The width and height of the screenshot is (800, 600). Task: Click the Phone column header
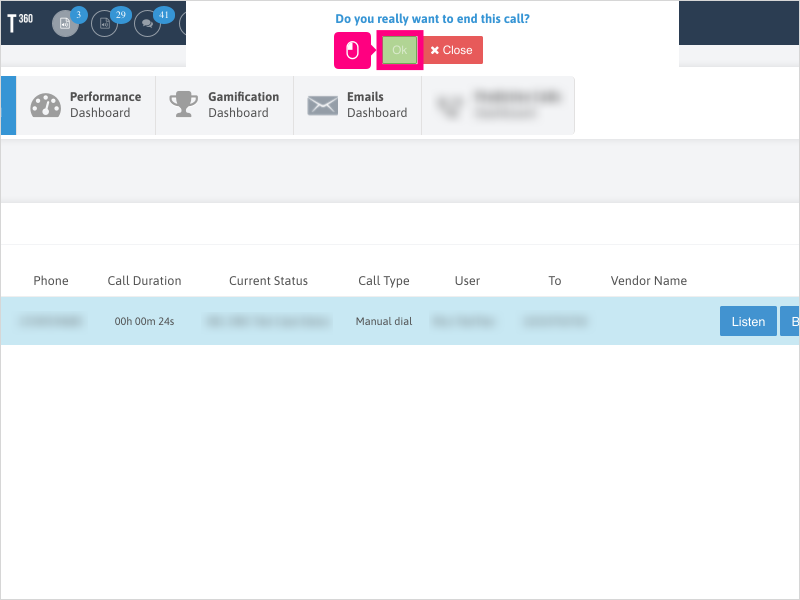(51, 281)
